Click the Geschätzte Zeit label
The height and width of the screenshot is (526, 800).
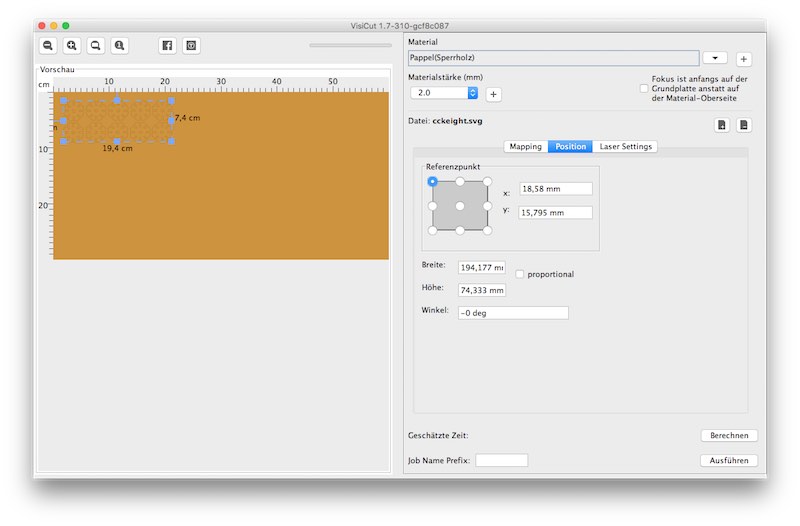pyautogui.click(x=438, y=435)
